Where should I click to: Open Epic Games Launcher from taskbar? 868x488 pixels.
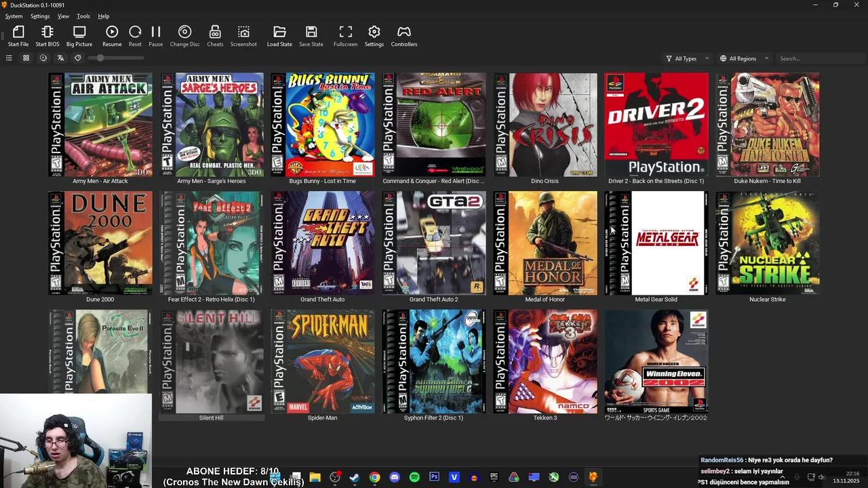pyautogui.click(x=494, y=477)
